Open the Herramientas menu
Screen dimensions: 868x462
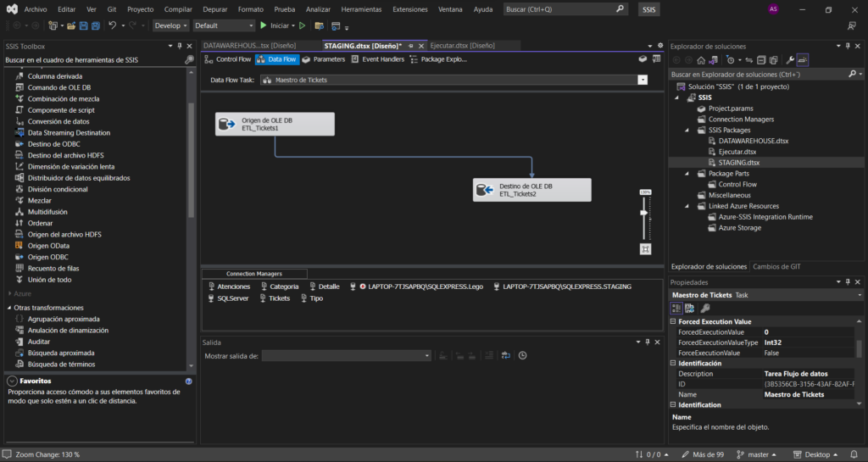click(x=361, y=9)
